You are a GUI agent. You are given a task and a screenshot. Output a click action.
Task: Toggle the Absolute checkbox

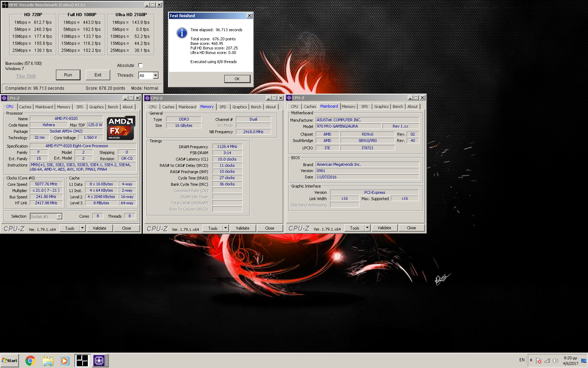coord(140,65)
